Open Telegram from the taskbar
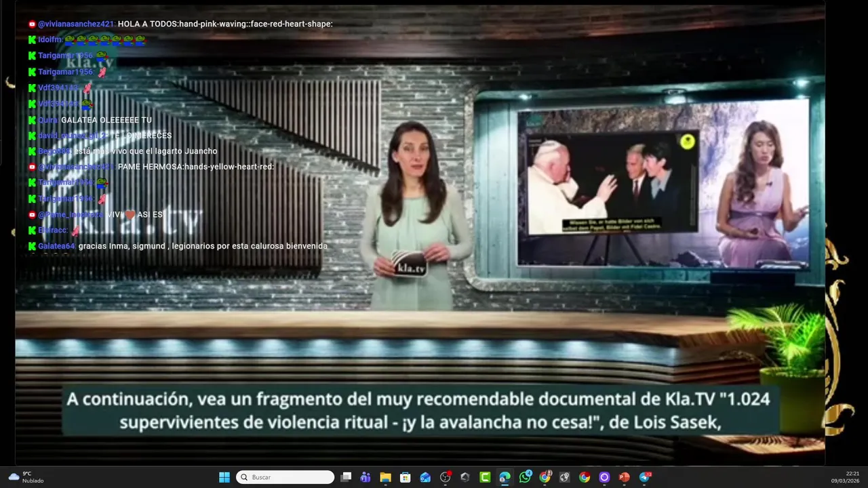 click(x=644, y=477)
